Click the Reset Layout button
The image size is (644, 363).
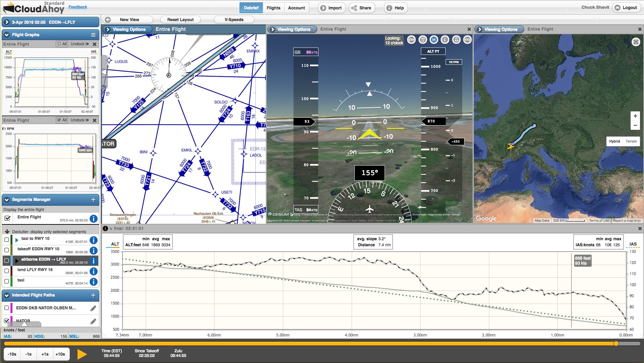point(181,20)
